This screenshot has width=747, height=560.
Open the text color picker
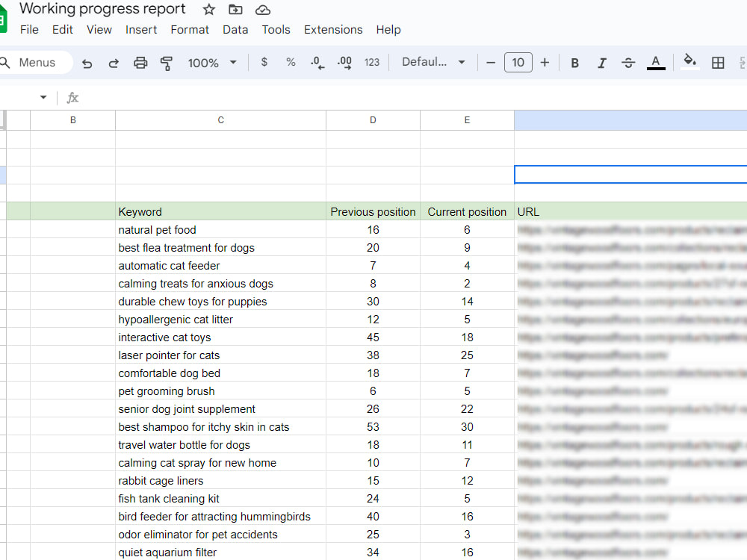pyautogui.click(x=656, y=63)
